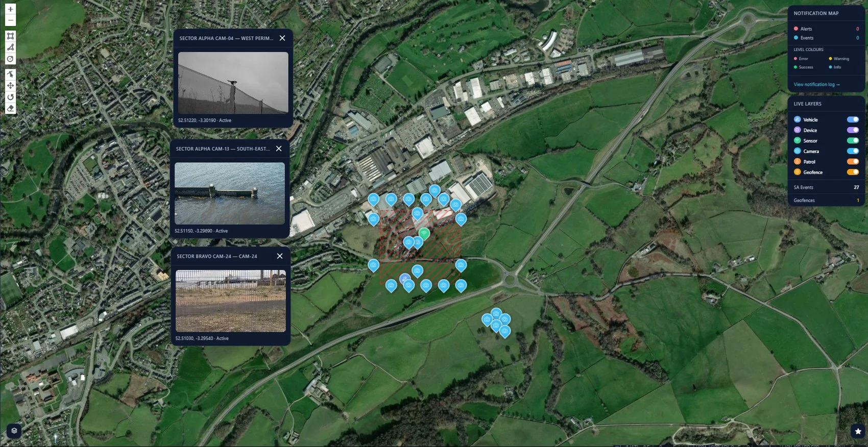Select the draw polyline tool
Screen dimensions: 868x447
click(x=10, y=47)
